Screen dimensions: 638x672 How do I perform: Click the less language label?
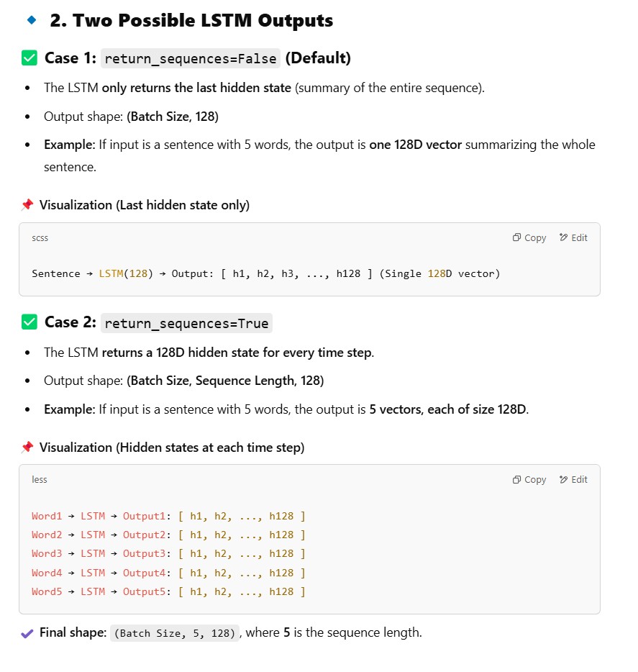tap(40, 479)
